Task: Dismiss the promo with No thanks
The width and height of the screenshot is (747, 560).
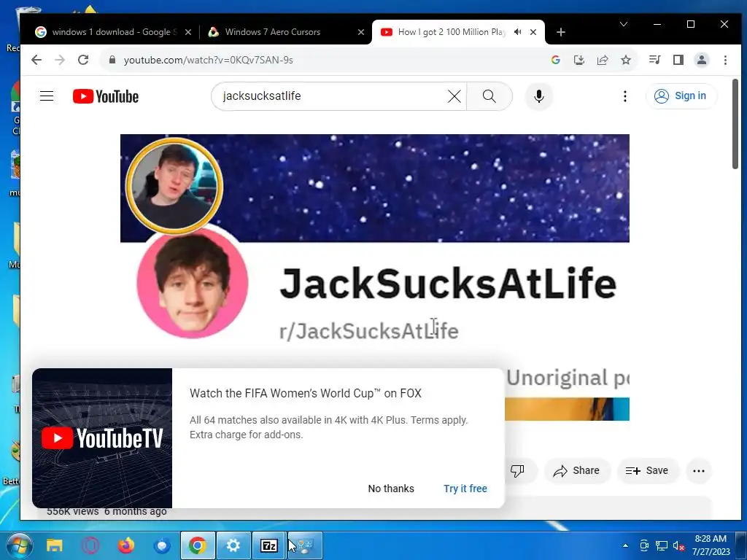Action: (x=391, y=489)
